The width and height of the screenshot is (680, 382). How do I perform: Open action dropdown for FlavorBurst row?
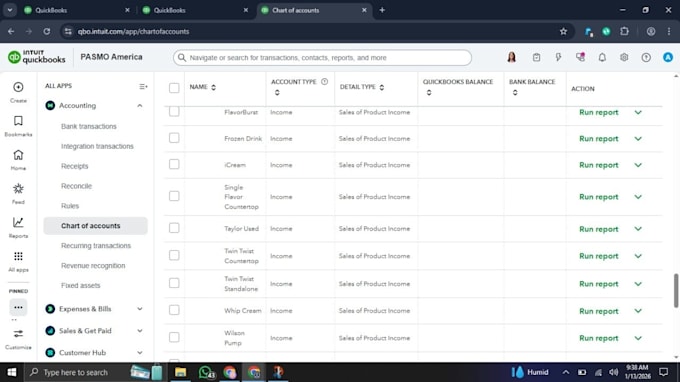pos(638,112)
